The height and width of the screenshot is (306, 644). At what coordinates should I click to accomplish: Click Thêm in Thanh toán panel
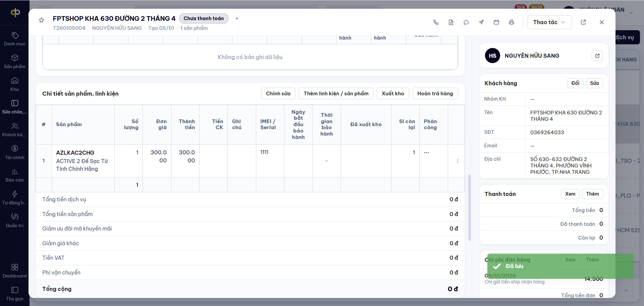pos(592,194)
